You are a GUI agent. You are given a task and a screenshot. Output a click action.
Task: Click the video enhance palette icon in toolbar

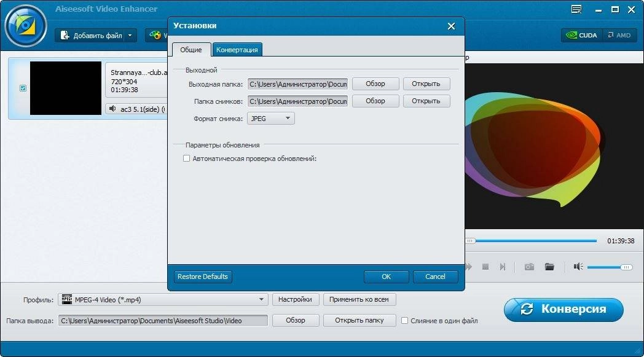click(x=155, y=35)
